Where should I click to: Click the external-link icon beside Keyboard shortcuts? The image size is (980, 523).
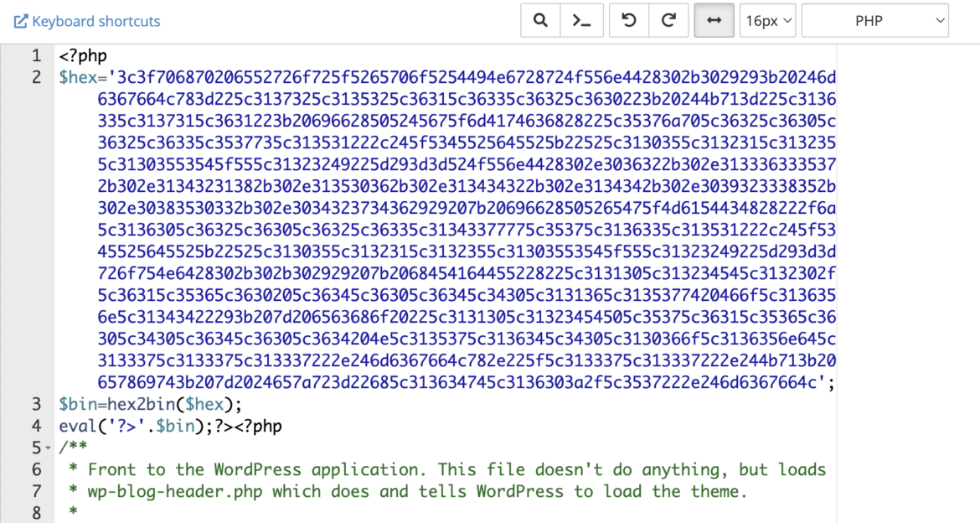click(21, 21)
